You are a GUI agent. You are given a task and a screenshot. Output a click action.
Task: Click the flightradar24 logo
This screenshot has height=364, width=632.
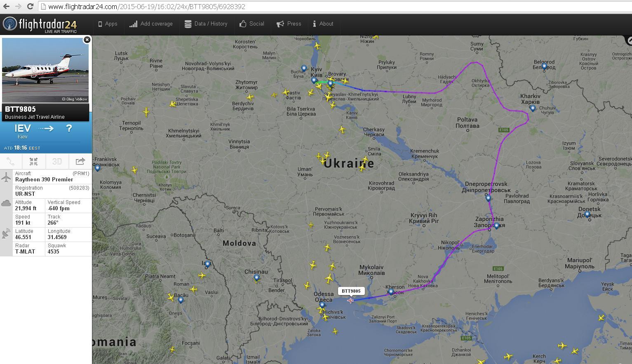click(40, 25)
